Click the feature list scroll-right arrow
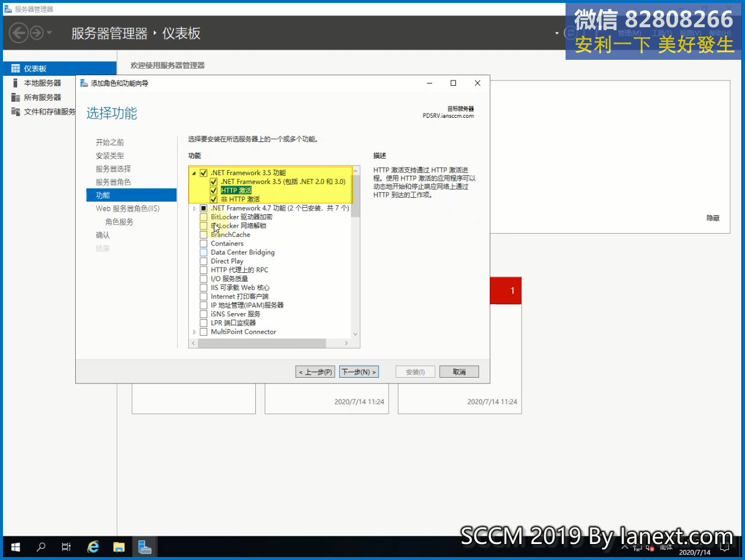The width and height of the screenshot is (745, 560). coord(347,343)
